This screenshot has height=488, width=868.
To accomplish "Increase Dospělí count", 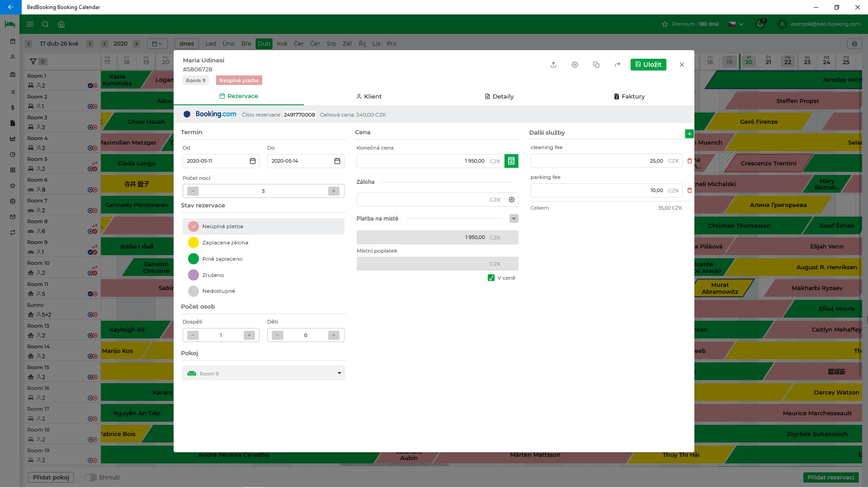I will pyautogui.click(x=249, y=335).
